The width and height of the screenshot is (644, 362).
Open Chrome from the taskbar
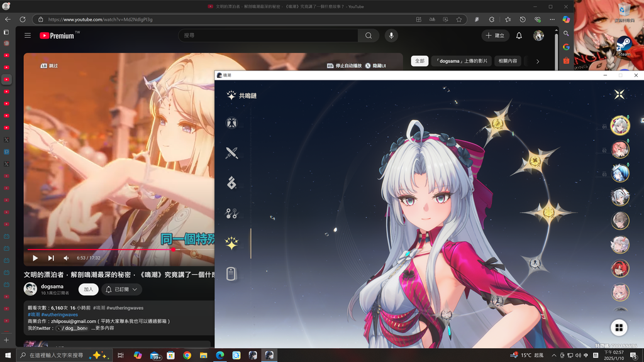point(187,356)
